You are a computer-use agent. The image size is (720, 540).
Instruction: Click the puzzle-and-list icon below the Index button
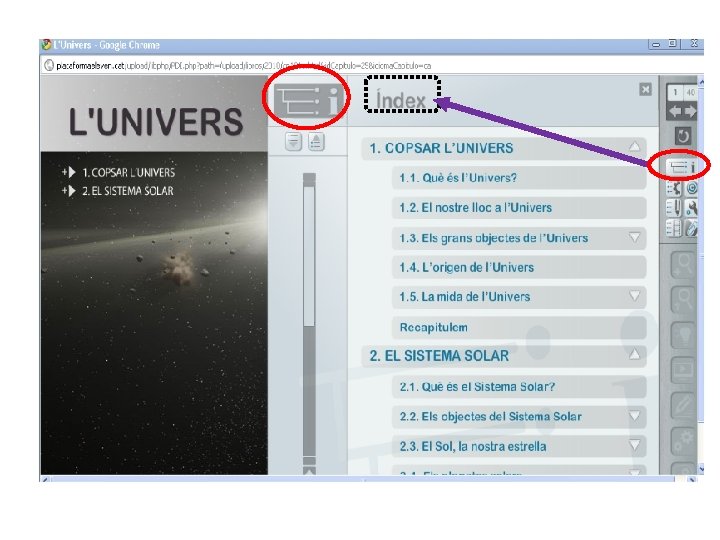674,188
